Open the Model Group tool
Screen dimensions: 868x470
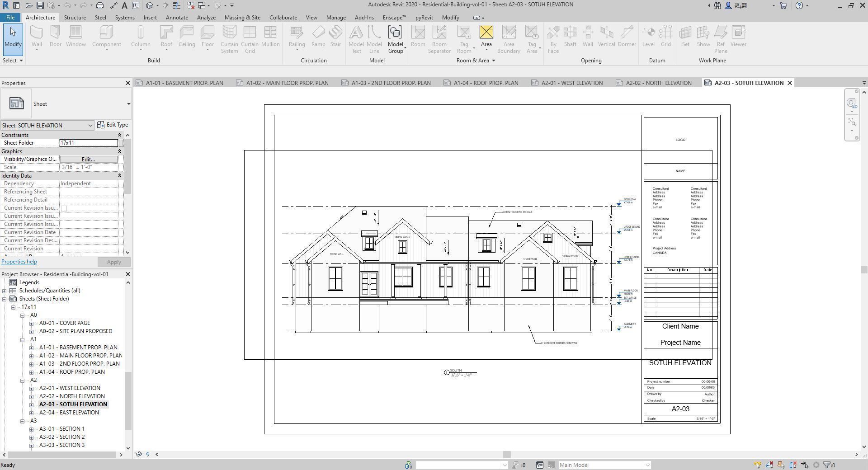396,39
